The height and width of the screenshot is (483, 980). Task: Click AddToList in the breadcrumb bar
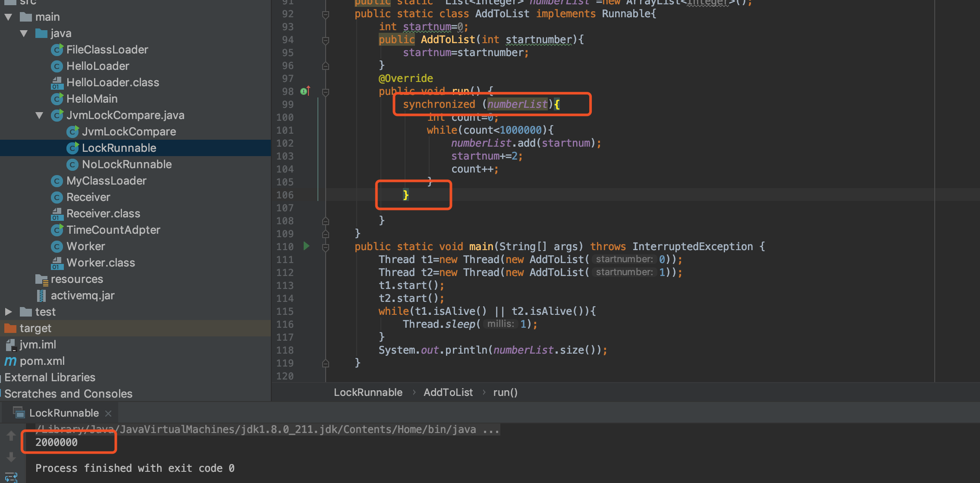click(x=448, y=392)
